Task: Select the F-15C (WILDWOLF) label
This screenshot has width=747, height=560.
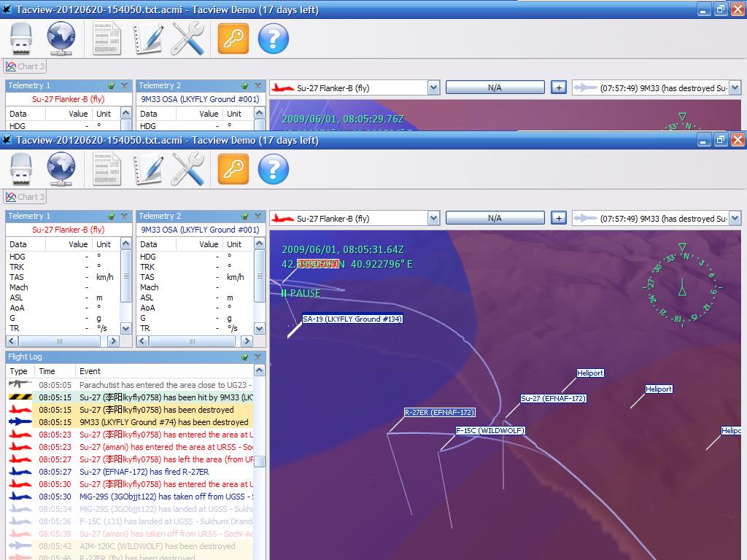Action: pyautogui.click(x=490, y=430)
